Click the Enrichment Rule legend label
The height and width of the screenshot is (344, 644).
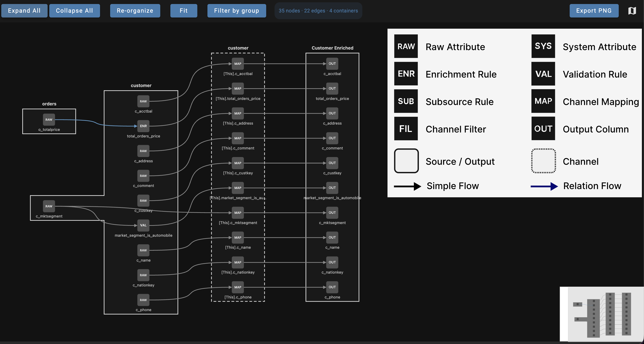pos(461,74)
